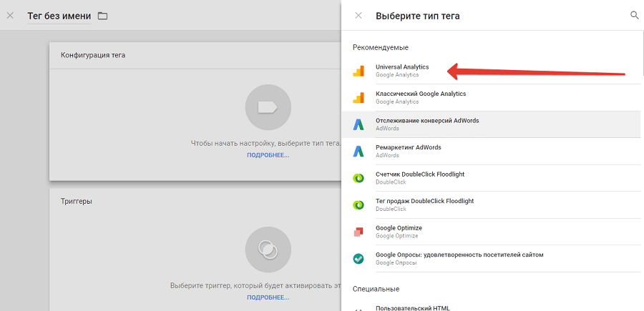The height and width of the screenshot is (311, 644).
Task: Click the Google Опросы checkmark icon
Action: point(358,258)
